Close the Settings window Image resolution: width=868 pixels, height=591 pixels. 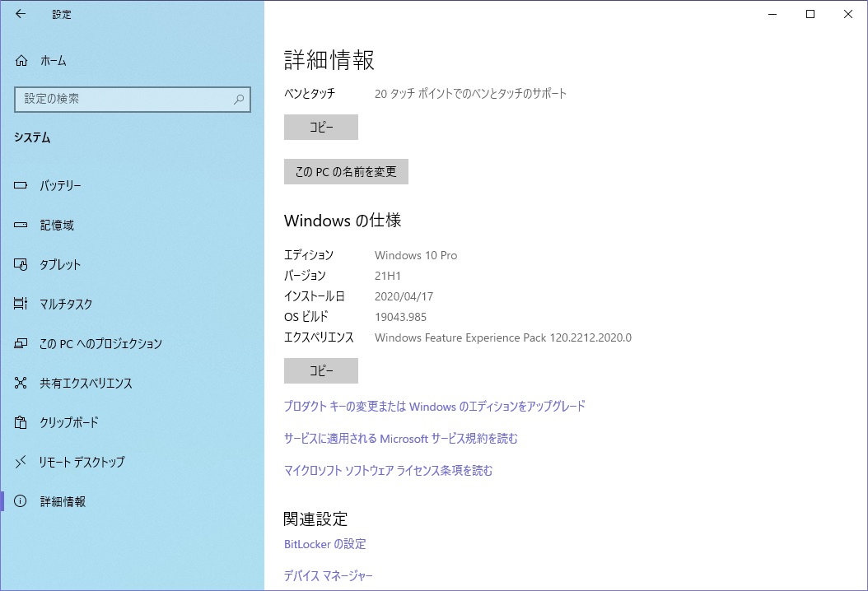click(x=848, y=14)
